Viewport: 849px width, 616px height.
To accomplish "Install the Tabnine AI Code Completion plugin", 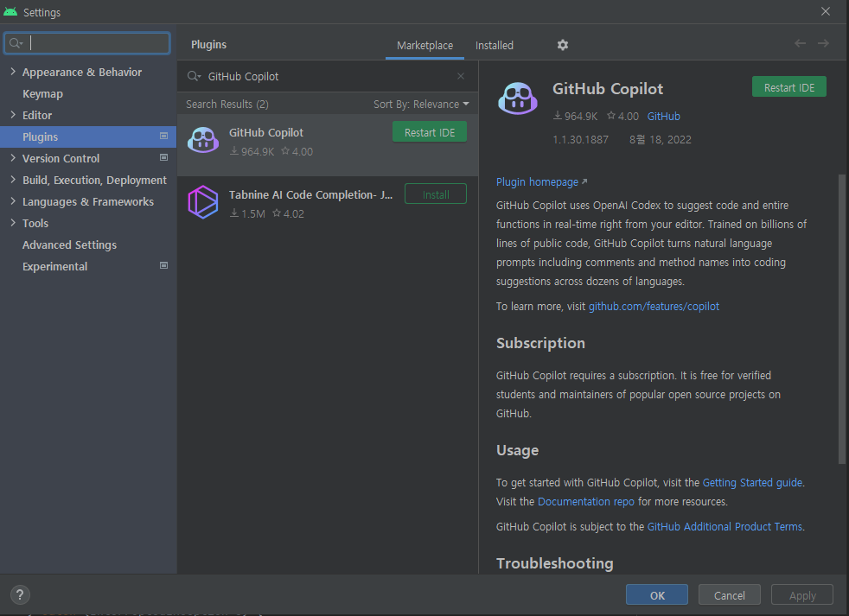I will tap(436, 194).
